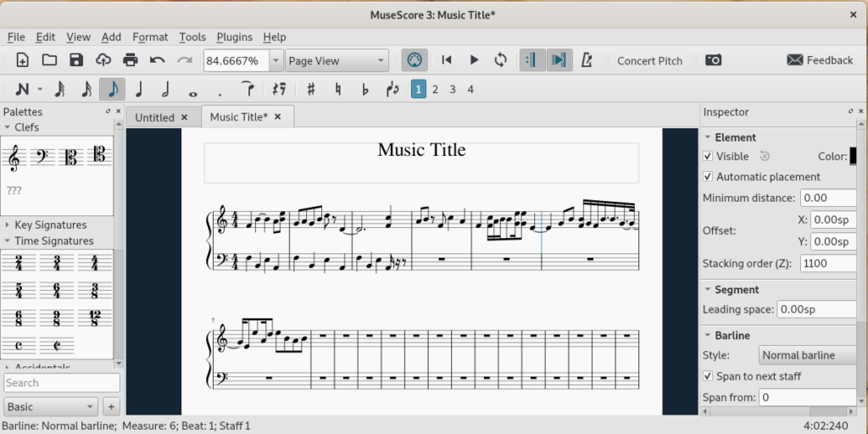Image resolution: width=868 pixels, height=434 pixels.
Task: Toggle the Automatic placement checkbox
Action: click(x=708, y=176)
